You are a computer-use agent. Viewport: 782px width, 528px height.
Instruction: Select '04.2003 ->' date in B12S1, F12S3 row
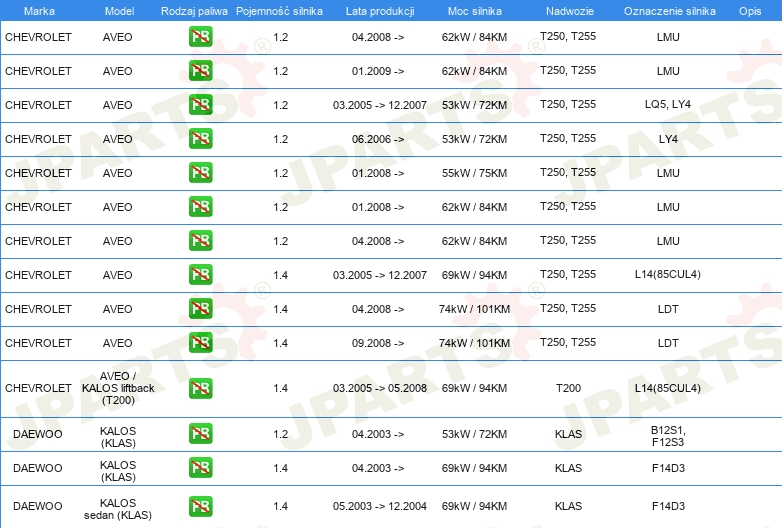point(378,434)
